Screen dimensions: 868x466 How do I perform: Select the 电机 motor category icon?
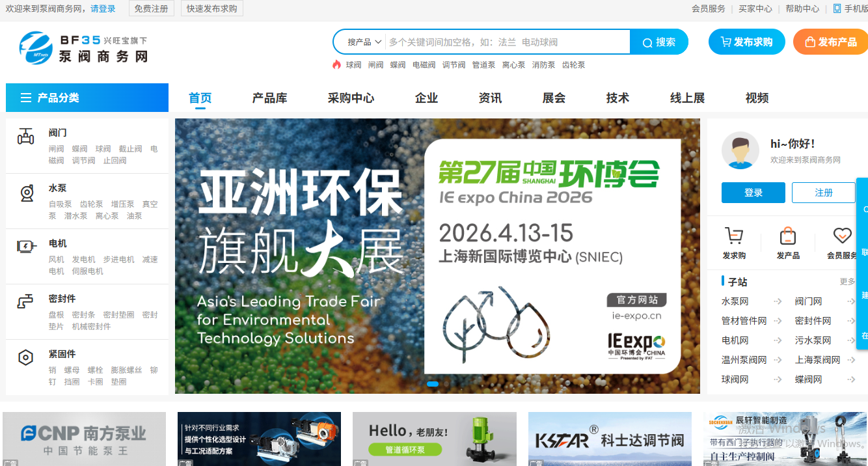tap(26, 245)
